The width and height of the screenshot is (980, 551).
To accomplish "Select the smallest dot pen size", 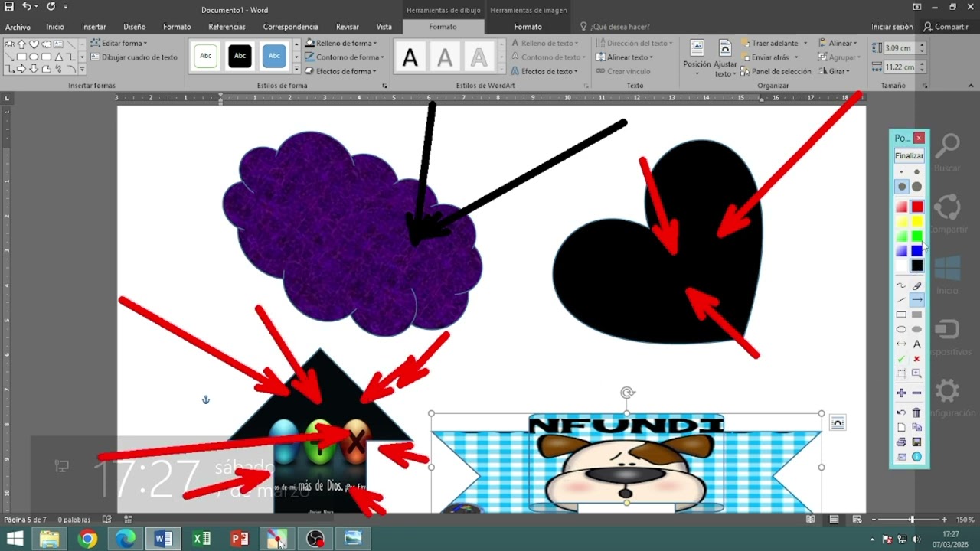I will 901,172.
